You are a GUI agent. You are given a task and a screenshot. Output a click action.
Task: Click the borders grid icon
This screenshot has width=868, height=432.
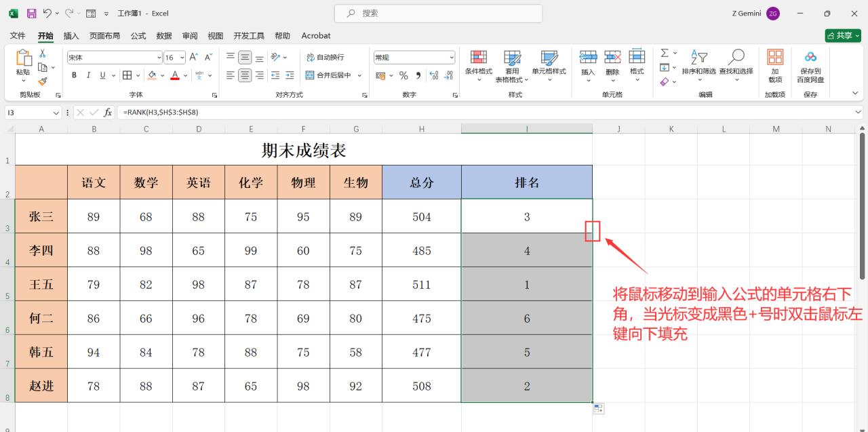[127, 75]
